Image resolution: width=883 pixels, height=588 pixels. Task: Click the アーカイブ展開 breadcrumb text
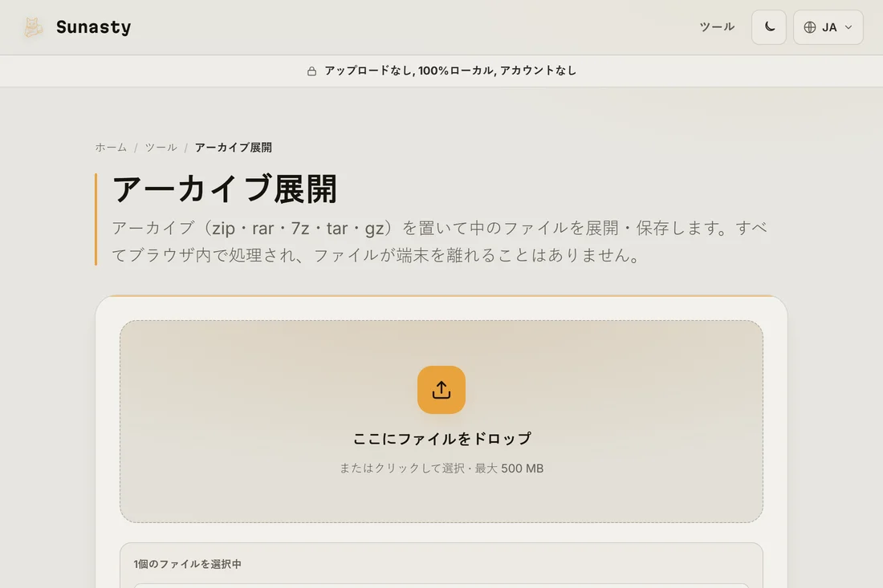pyautogui.click(x=233, y=148)
